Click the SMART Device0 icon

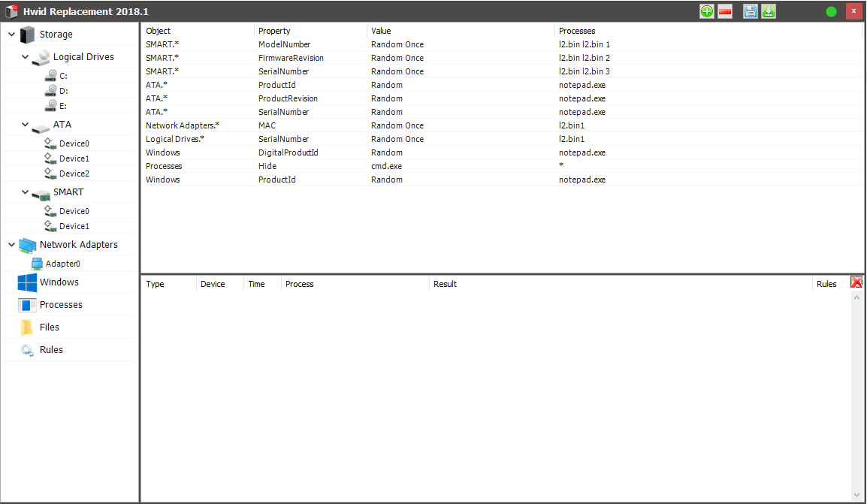(50, 210)
